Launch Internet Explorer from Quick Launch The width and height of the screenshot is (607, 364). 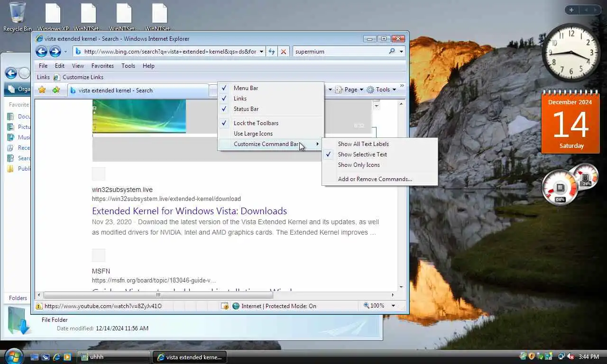[56, 357]
